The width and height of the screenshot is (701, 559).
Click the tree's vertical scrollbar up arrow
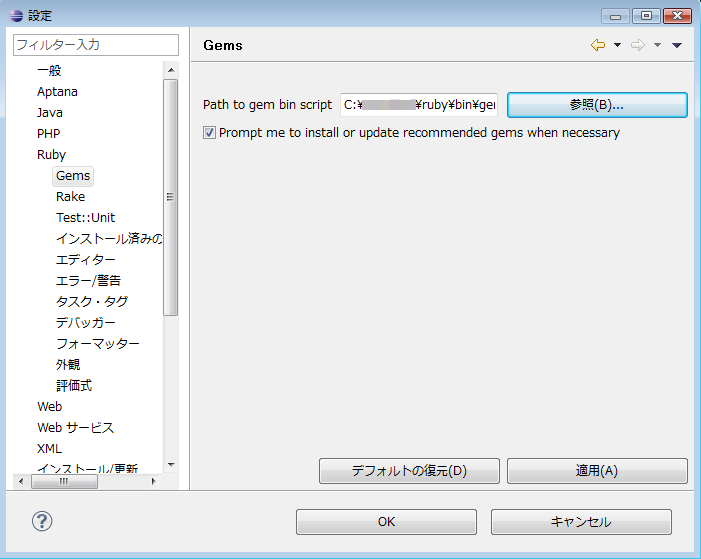pyautogui.click(x=171, y=70)
